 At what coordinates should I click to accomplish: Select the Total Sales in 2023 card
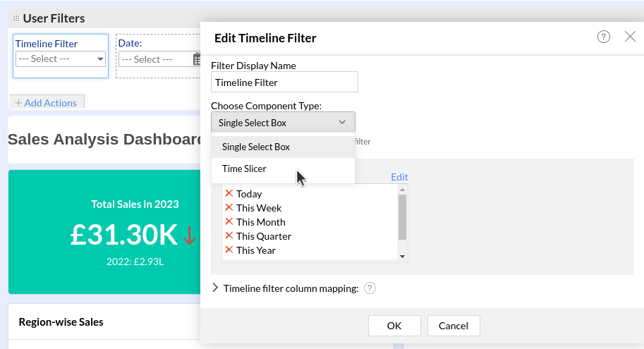click(x=104, y=232)
